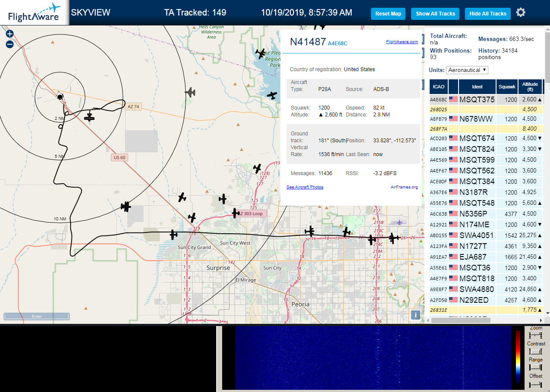Select aircraft icon beside AZ 303 Loop label

point(236,213)
